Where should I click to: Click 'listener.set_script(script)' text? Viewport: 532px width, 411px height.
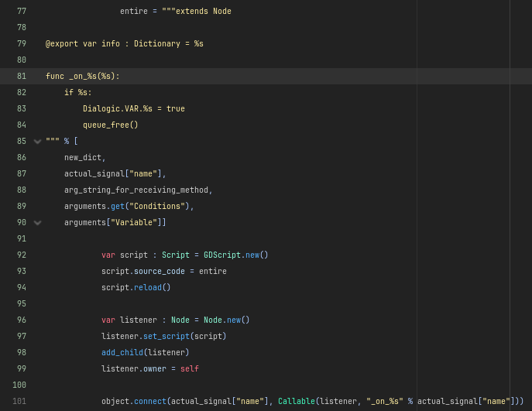coord(164,337)
